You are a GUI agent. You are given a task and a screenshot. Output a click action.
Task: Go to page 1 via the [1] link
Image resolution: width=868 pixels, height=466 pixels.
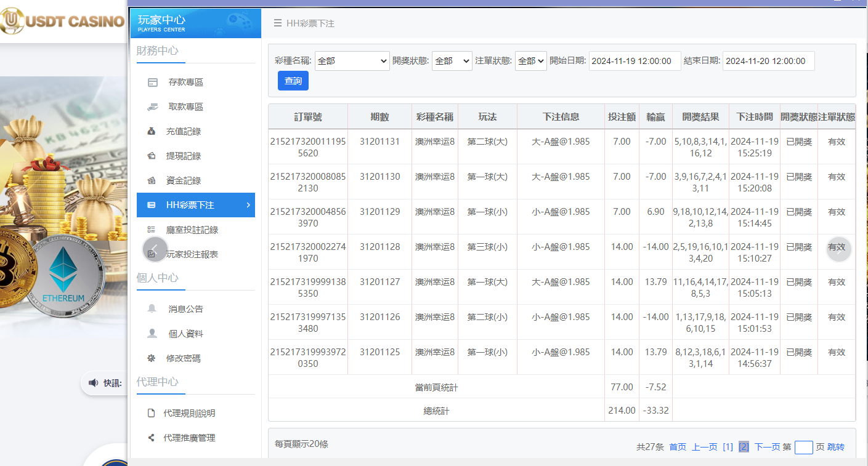(728, 447)
